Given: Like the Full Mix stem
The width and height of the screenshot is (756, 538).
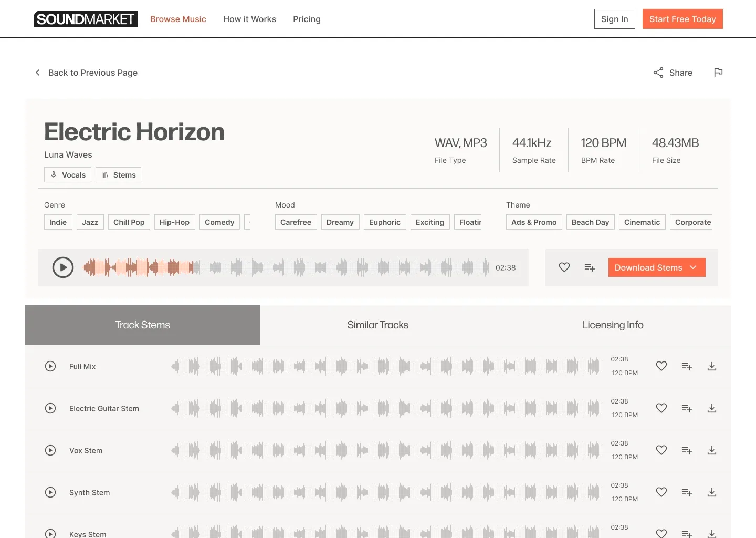Looking at the screenshot, I should [661, 366].
